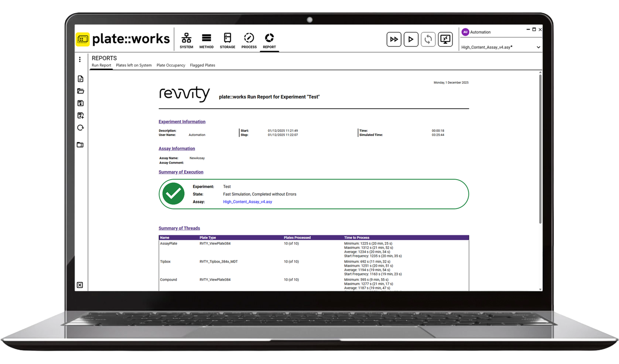Click the Assay Information heading link
619x364 pixels.
[x=177, y=149]
